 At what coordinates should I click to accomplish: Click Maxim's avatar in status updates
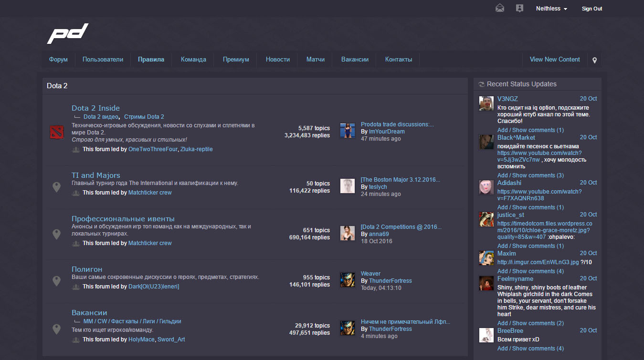tap(486, 258)
